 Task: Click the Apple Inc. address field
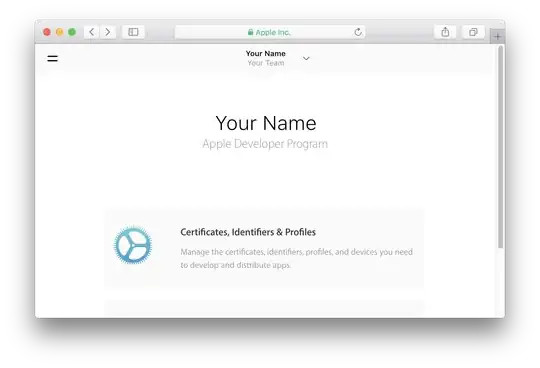pos(270,32)
